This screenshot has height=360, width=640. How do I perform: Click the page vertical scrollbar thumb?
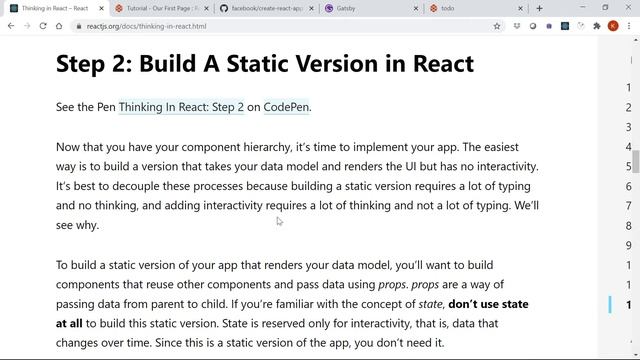click(x=636, y=162)
